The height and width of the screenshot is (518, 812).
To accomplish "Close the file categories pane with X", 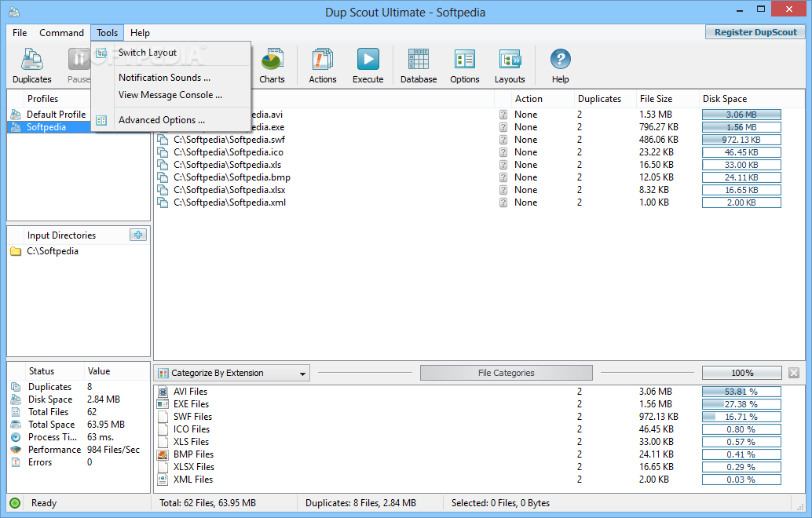I will click(794, 373).
